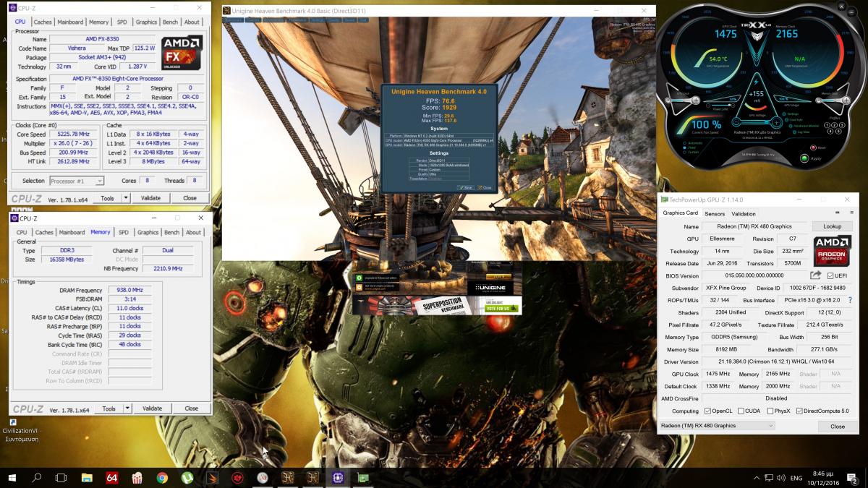
Task: Toggle the OpenCL checkbox in GPU-Z
Action: coord(708,411)
